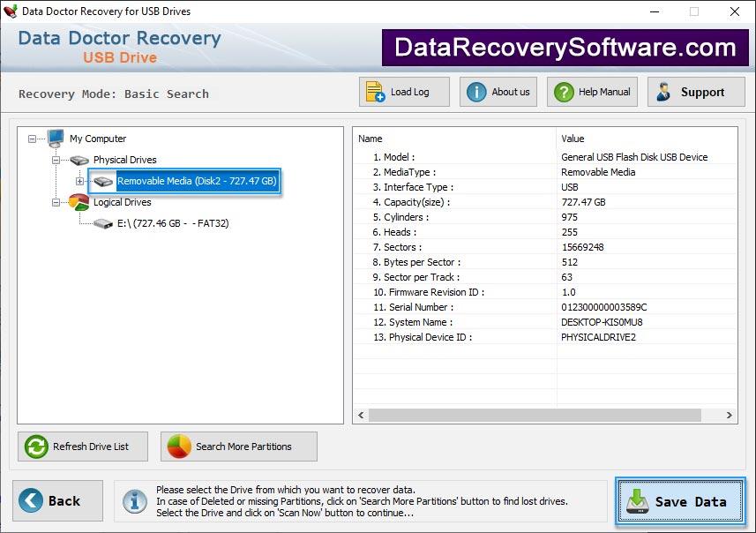Expand the Removable Media Disk2 node

[x=79, y=182]
